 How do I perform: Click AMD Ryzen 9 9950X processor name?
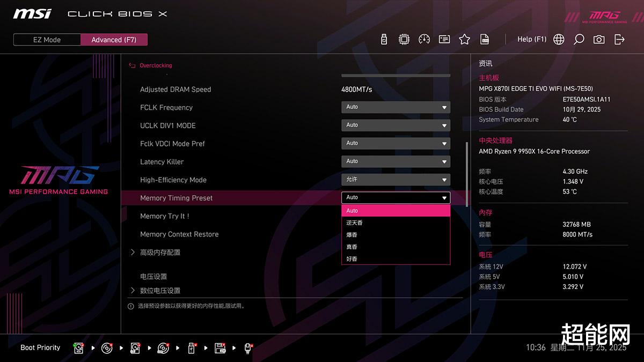coord(534,152)
